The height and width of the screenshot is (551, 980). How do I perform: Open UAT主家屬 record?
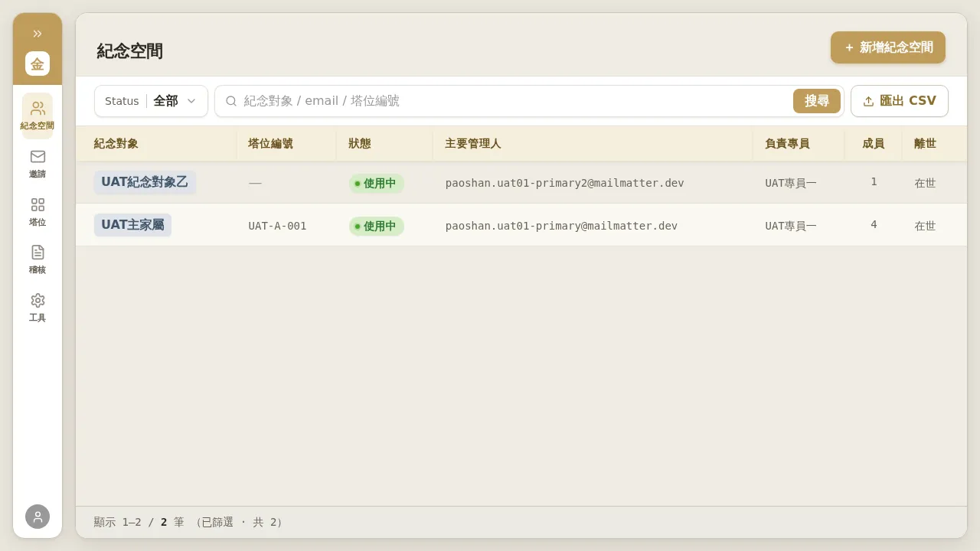tap(132, 225)
